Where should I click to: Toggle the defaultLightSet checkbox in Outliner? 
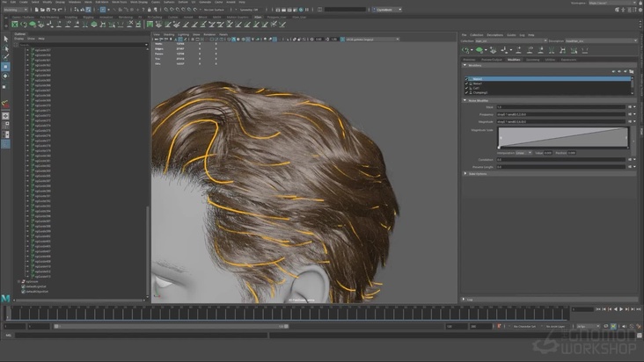coord(24,286)
